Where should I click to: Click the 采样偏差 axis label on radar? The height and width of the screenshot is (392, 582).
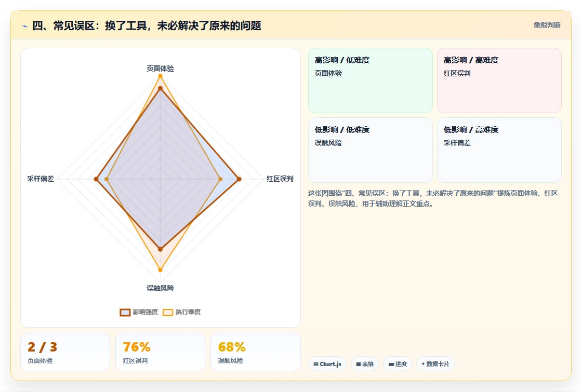point(41,179)
